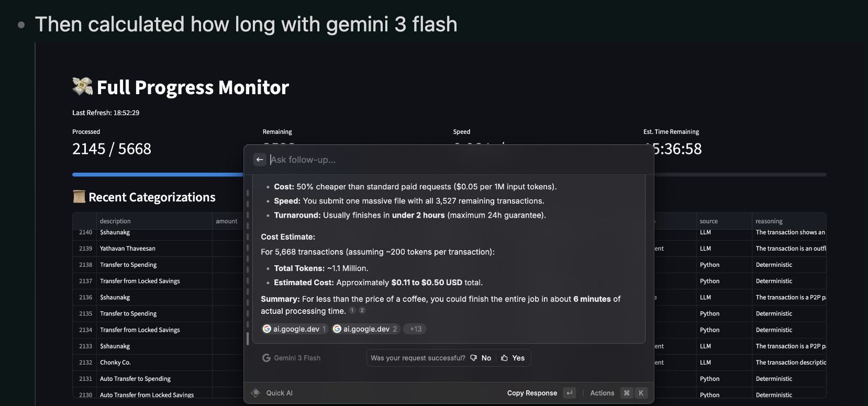Image resolution: width=868 pixels, height=406 pixels.
Task: Open the second ai.google.dev source chip
Action: pos(366,329)
